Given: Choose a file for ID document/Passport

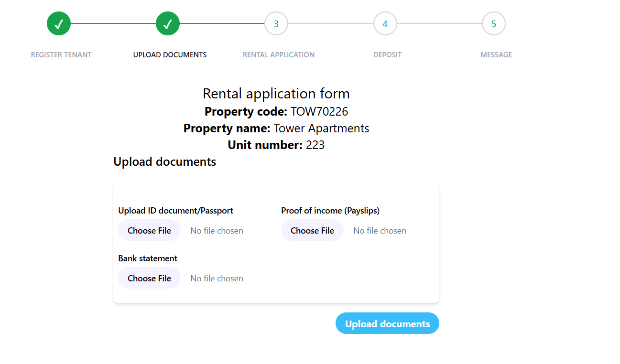Looking at the screenshot, I should pyautogui.click(x=149, y=230).
